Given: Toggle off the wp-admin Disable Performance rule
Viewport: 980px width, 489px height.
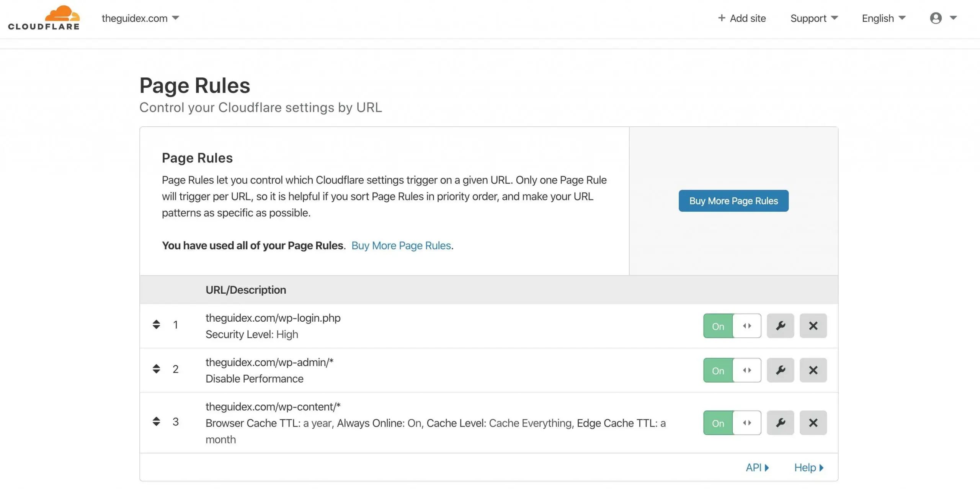Looking at the screenshot, I should click(x=718, y=370).
